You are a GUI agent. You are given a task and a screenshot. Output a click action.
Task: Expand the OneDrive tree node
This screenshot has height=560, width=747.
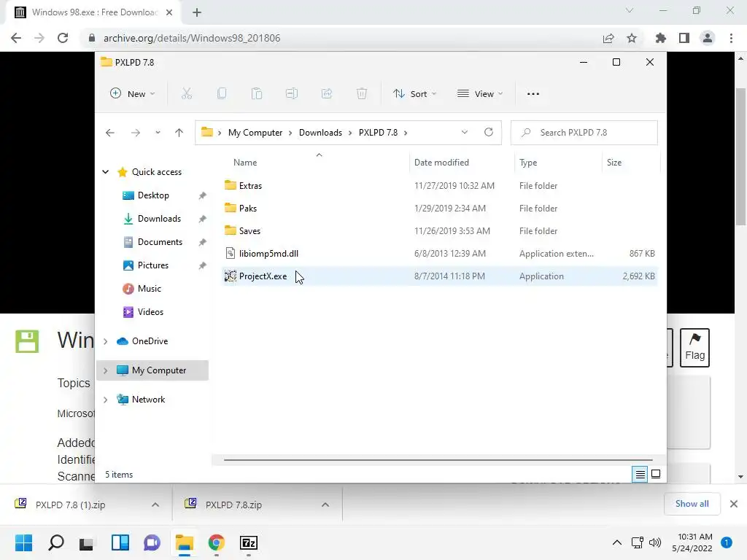(x=106, y=341)
